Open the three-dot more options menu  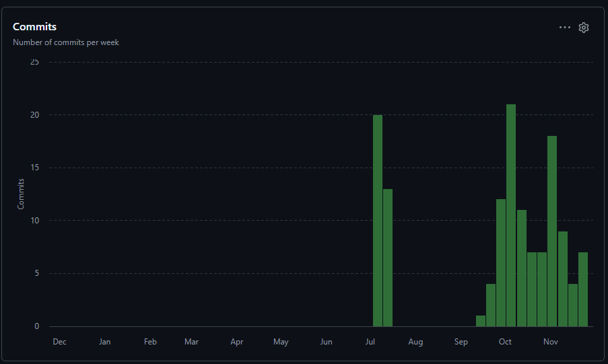pos(564,28)
